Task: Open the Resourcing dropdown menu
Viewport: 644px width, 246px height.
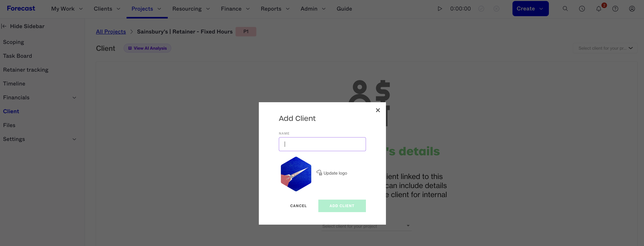Action: pyautogui.click(x=191, y=9)
